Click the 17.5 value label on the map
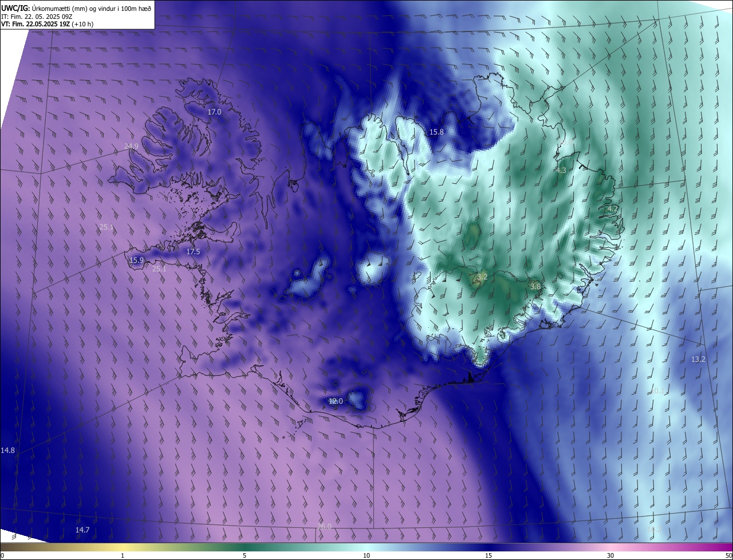Viewport: 733px width, 560px height. tap(194, 252)
